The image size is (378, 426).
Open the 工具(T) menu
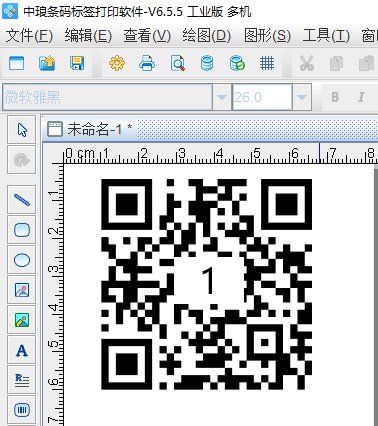click(326, 36)
